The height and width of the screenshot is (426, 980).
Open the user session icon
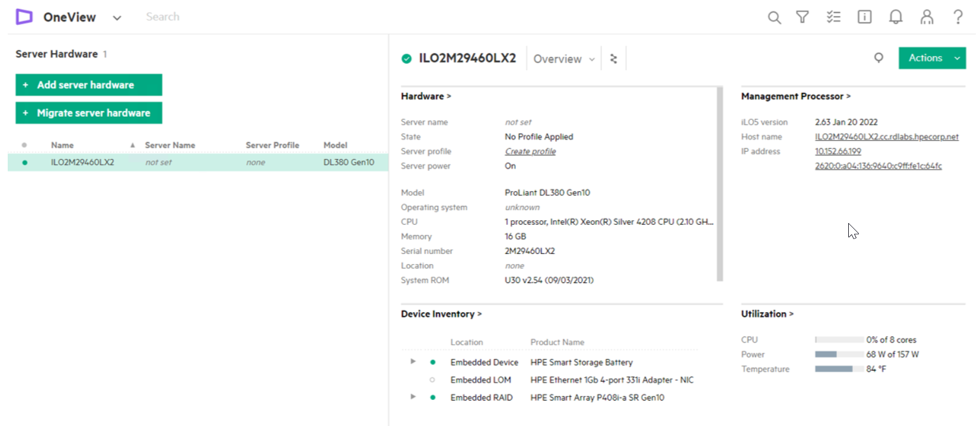click(x=927, y=17)
